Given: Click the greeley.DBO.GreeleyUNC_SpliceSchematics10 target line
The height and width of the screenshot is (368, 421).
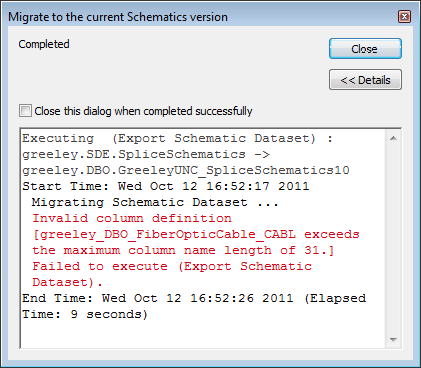Looking at the screenshot, I should tap(186, 170).
